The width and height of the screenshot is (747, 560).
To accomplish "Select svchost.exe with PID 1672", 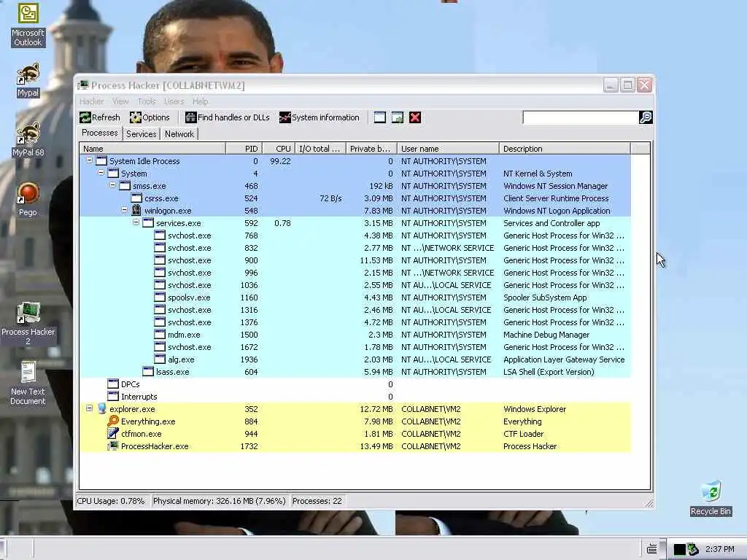I will [x=355, y=346].
